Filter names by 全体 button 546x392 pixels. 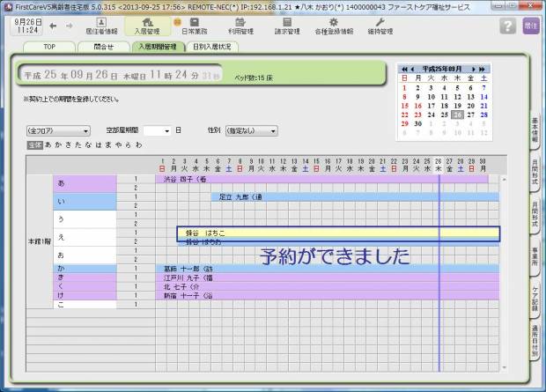pos(34,144)
